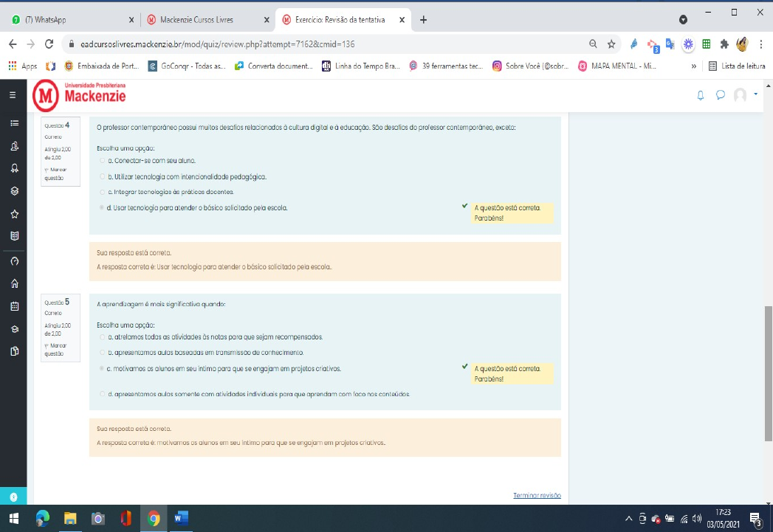Open the messages chat bubble icon
Image resolution: width=773 pixels, height=532 pixels.
tap(721, 94)
